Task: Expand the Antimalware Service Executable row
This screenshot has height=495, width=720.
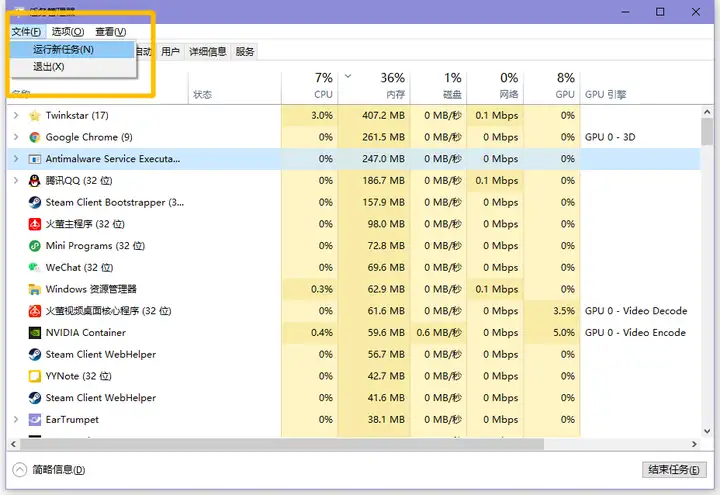Action: [x=16, y=158]
